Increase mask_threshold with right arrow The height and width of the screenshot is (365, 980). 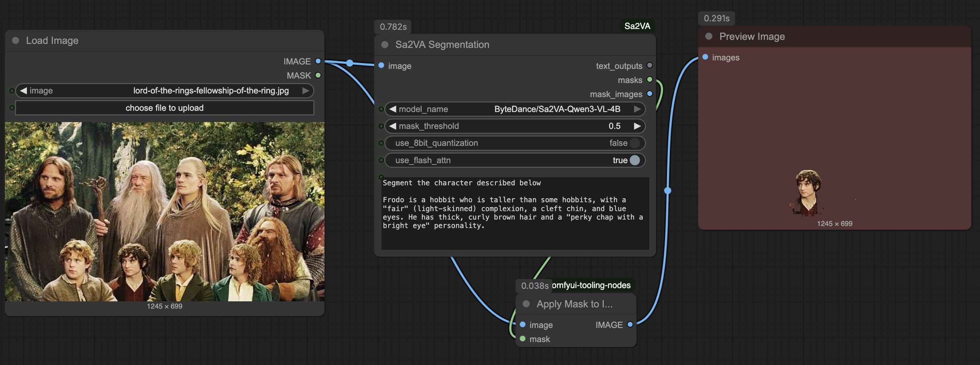click(637, 126)
